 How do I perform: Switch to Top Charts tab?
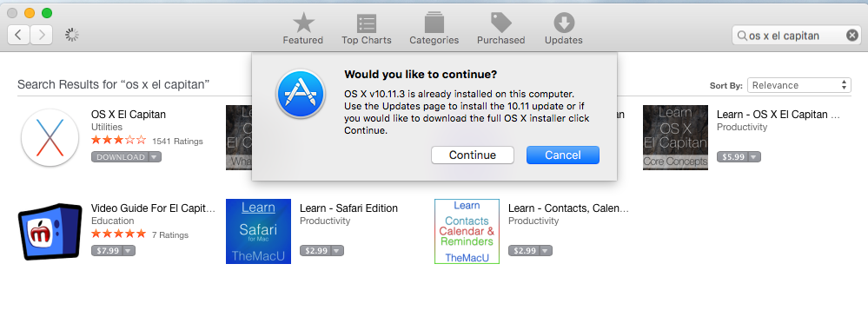pyautogui.click(x=366, y=29)
